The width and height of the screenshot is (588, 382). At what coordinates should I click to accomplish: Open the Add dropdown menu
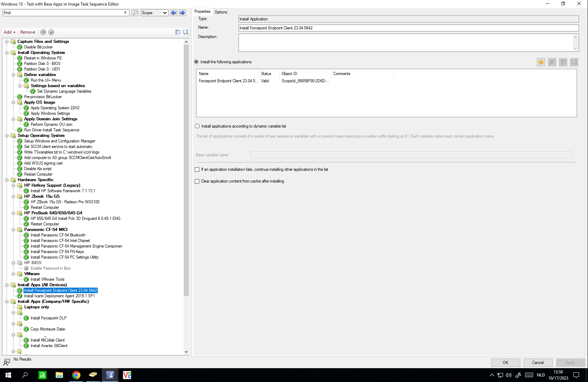(x=10, y=32)
